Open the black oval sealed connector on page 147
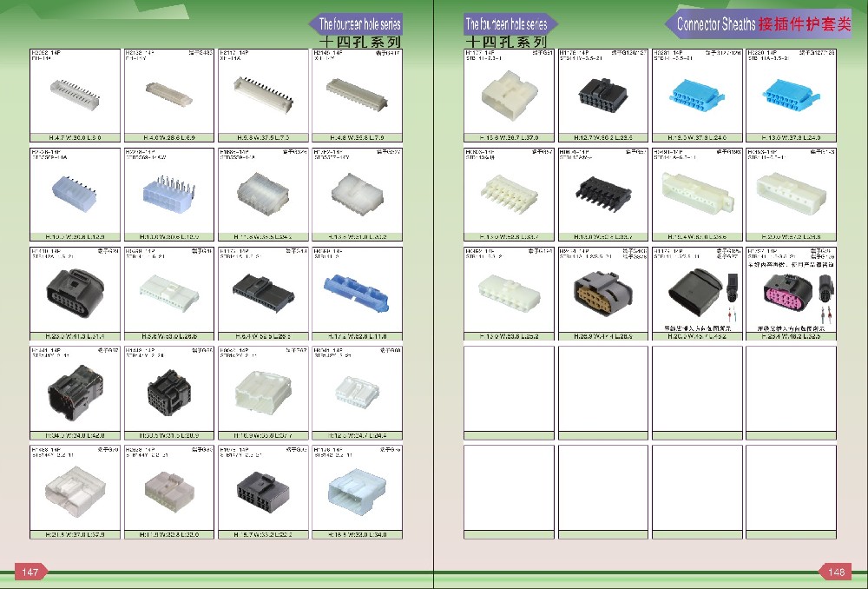 (75, 293)
